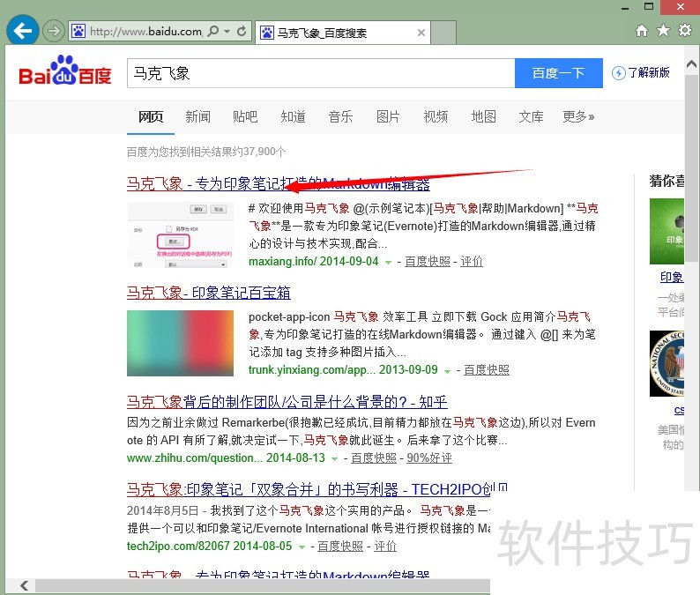Open 百度快照 for trunk.yinxiang.com result
Viewport: 700px width, 595px height.
coord(486,370)
